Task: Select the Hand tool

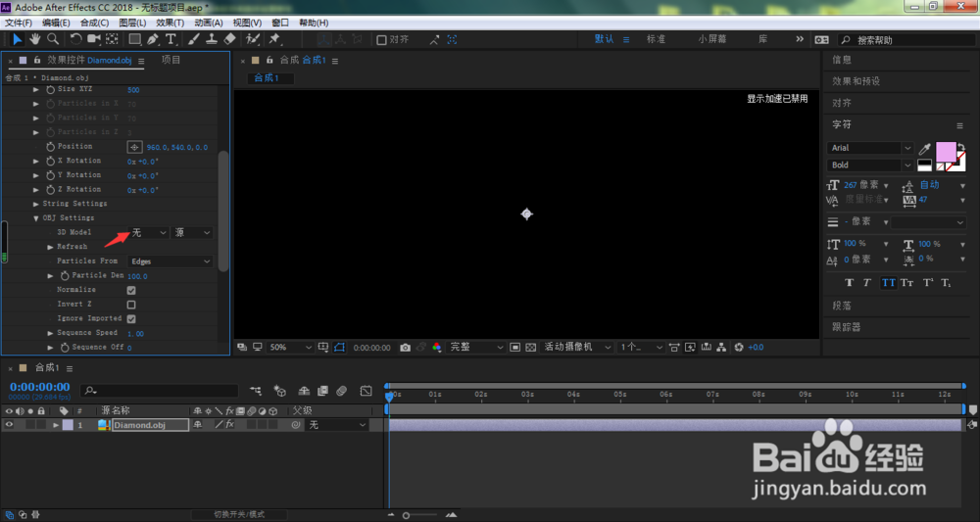Action: tap(35, 39)
